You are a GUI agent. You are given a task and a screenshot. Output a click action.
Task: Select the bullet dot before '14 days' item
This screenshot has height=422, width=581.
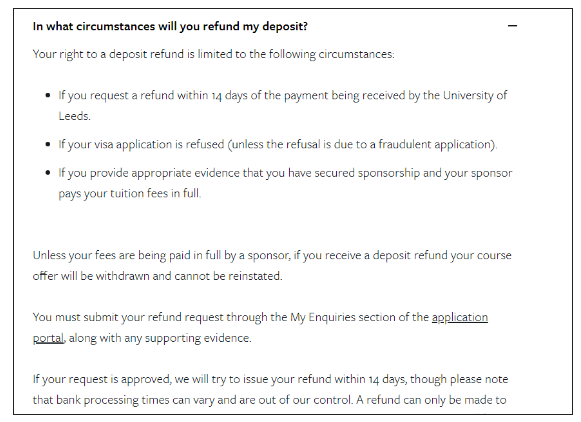click(x=48, y=96)
